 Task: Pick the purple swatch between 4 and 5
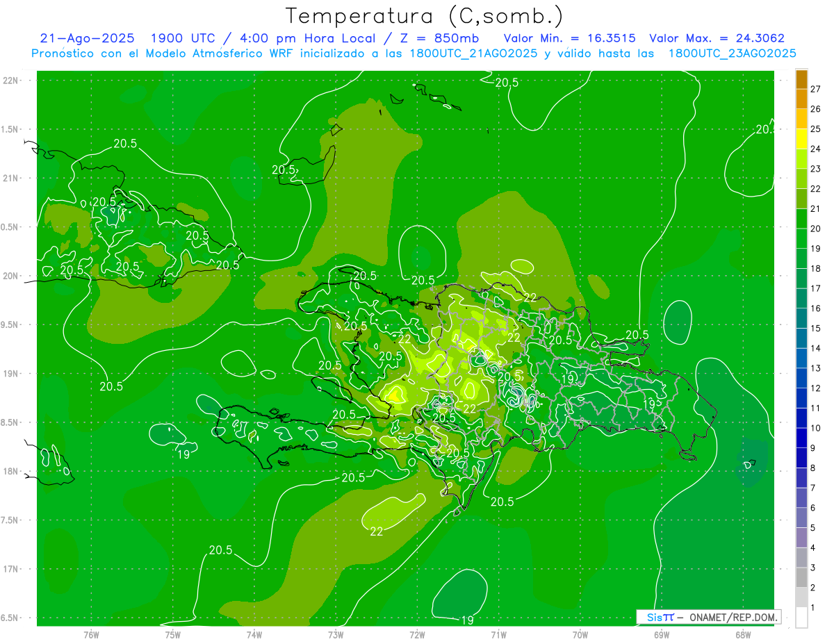(x=801, y=538)
